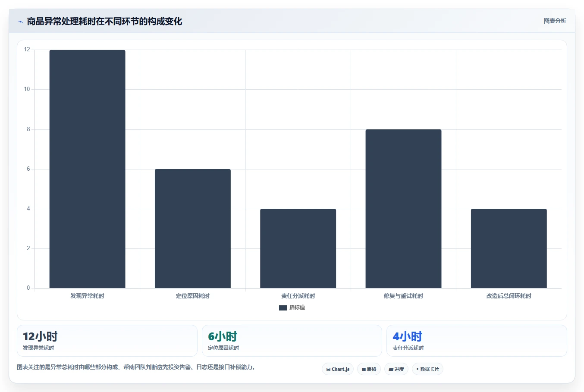Click the 责任分派耗时 x-axis label
Viewport: 584px width, 392px height.
[x=298, y=296]
